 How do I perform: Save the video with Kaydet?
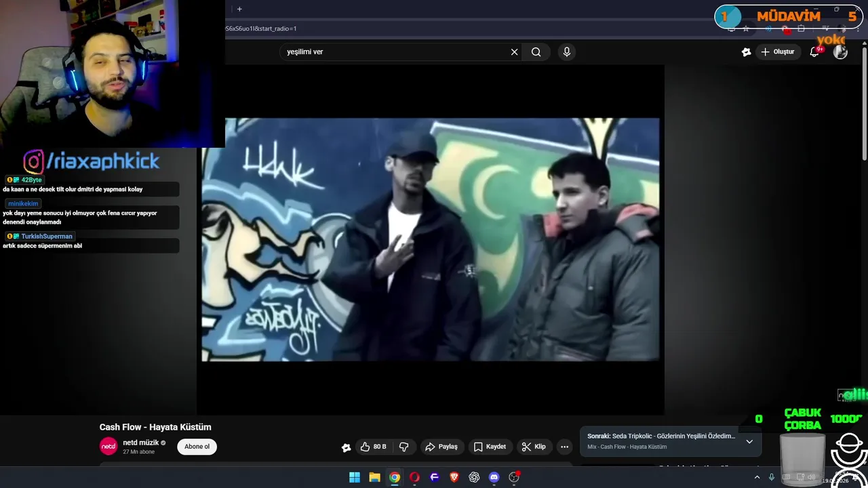[x=490, y=447]
